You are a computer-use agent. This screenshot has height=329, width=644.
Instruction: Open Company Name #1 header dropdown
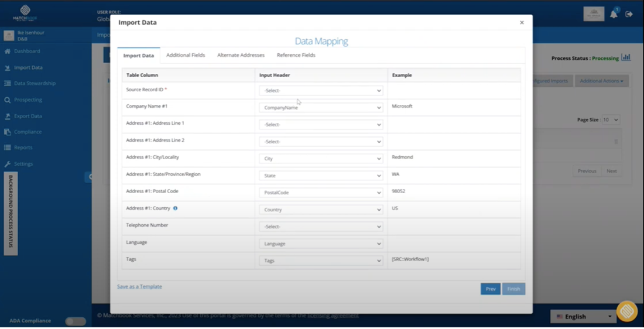tap(321, 108)
